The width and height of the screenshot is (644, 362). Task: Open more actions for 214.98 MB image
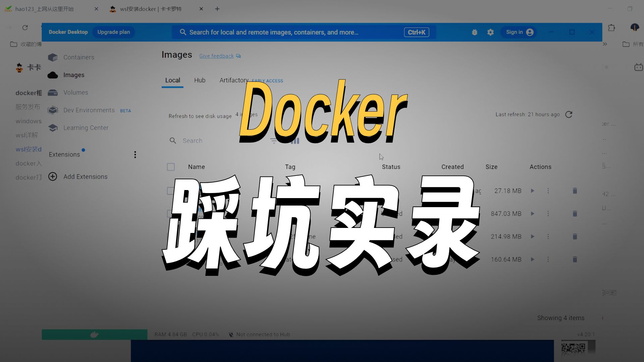pos(548,237)
